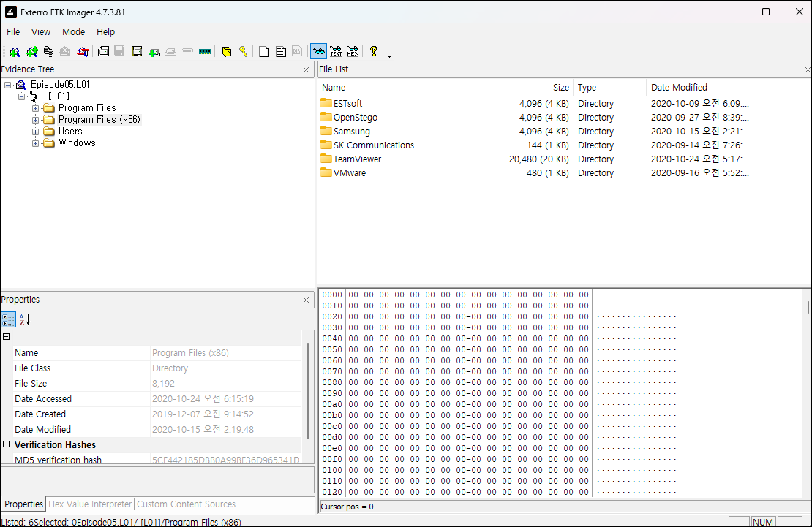Viewport: 812px width, 527px height.
Task: Click the MD5 verification hash value
Action: (226, 460)
